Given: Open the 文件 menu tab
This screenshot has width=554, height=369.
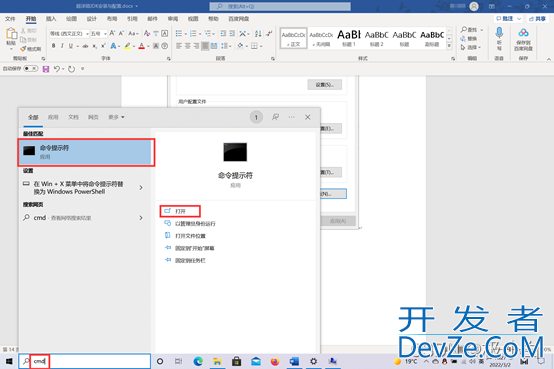Looking at the screenshot, I should point(10,19).
